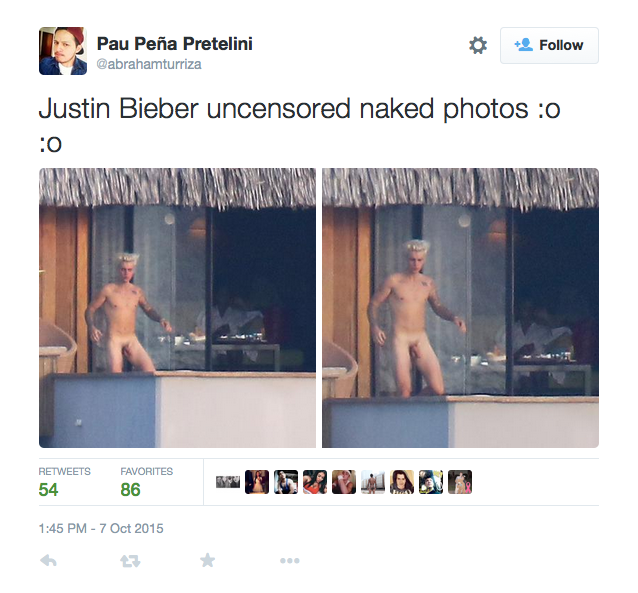
Task: Select the third user avatar in favorites row
Action: click(286, 482)
